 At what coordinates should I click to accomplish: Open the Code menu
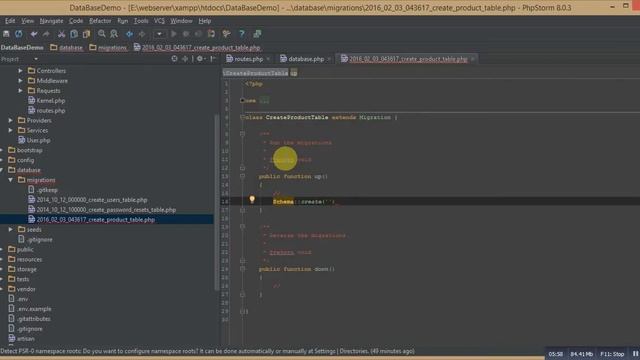tap(76, 21)
